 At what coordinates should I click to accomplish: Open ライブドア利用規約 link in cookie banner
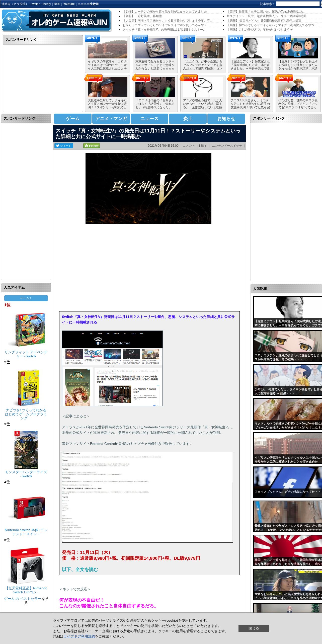tap(79, 636)
